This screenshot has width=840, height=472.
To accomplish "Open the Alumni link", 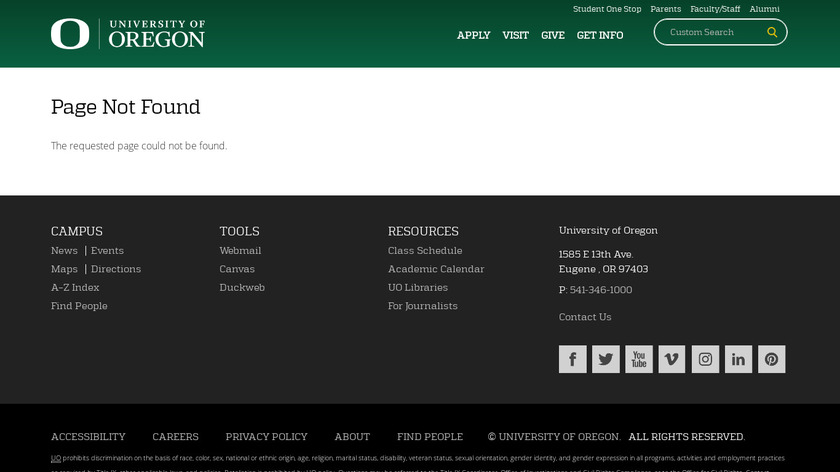I will [764, 9].
